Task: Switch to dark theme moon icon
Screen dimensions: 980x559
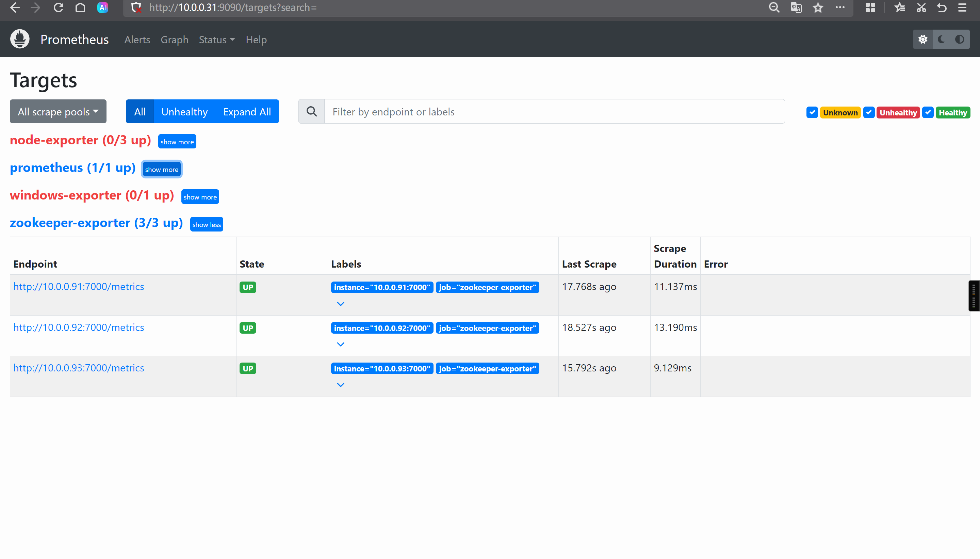Action: click(941, 39)
